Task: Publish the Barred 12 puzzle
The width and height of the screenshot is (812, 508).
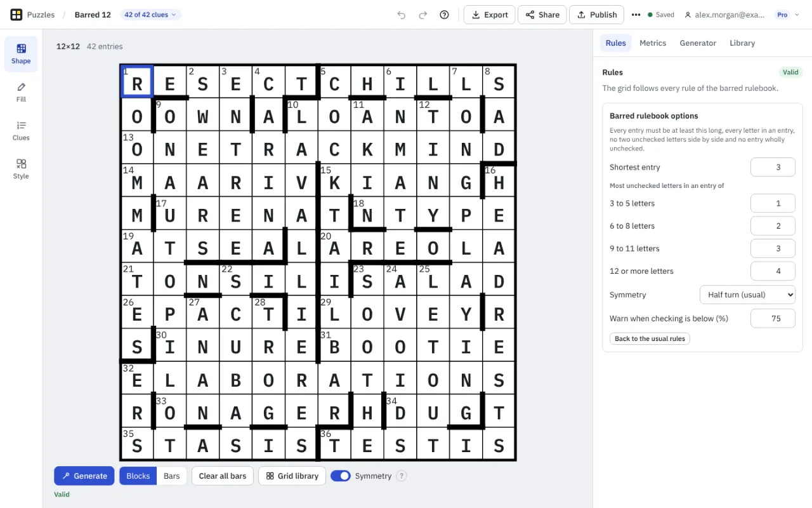Action: (x=597, y=15)
